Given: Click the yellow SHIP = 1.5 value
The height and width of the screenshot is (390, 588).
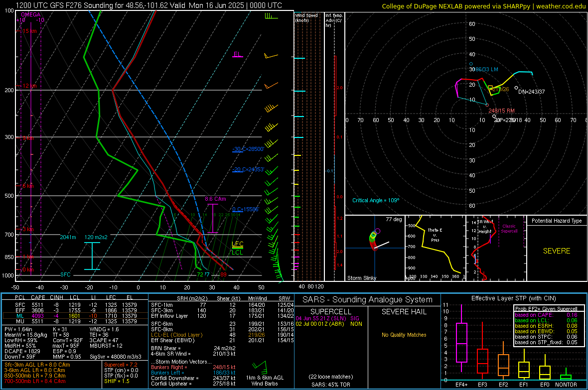Looking at the screenshot, I should click(x=117, y=381).
